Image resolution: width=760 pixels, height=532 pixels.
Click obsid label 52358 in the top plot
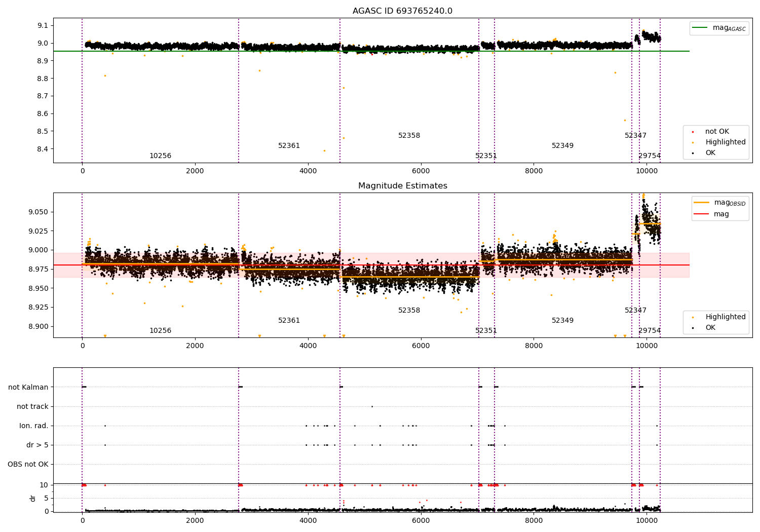pos(409,136)
